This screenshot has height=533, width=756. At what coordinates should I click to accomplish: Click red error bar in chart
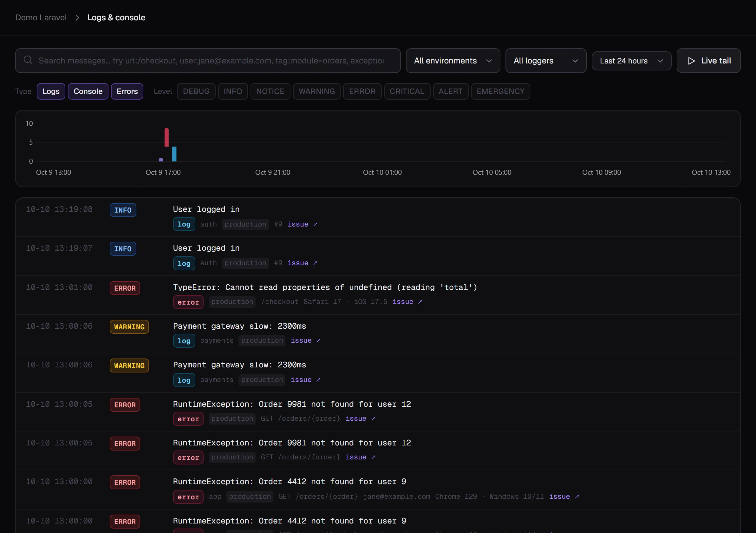point(166,137)
